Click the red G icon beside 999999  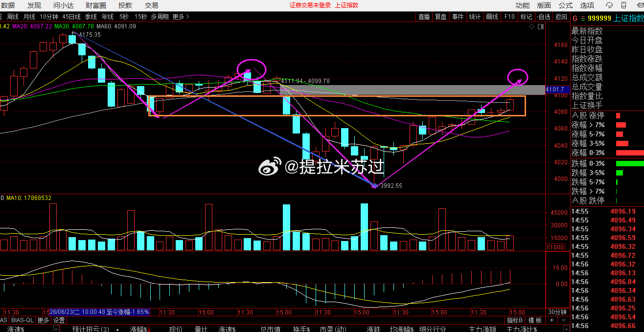(x=576, y=18)
